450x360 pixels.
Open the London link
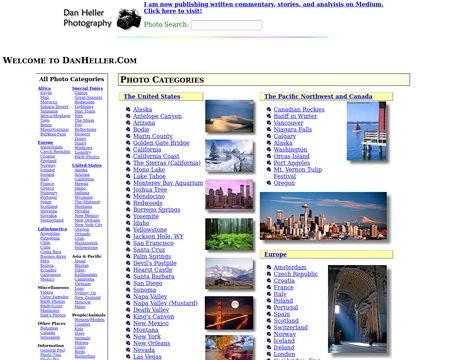(284, 354)
